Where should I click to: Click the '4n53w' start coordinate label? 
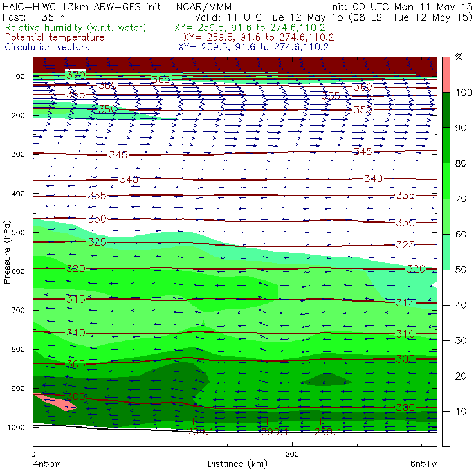point(46,464)
